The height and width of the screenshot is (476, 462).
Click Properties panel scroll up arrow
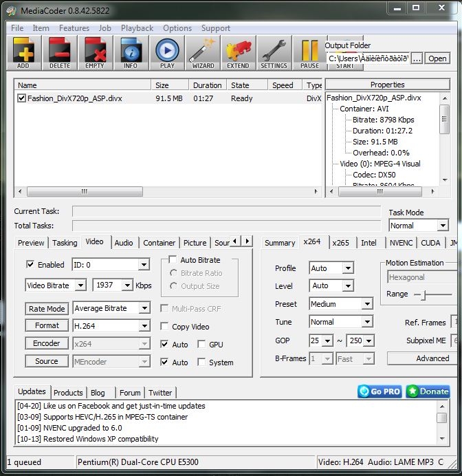(445, 98)
